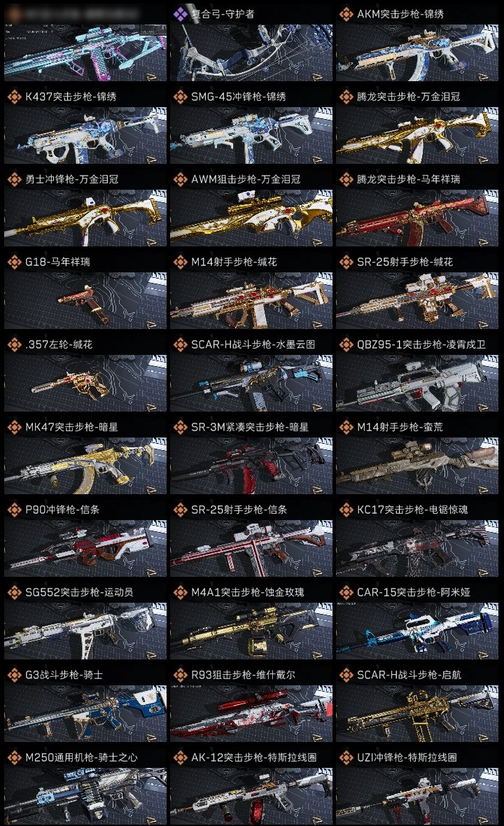504x826 pixels.
Task: Select the AWM狙击步枪-万金泪冠 golden sniper skin image
Action: coord(251,218)
